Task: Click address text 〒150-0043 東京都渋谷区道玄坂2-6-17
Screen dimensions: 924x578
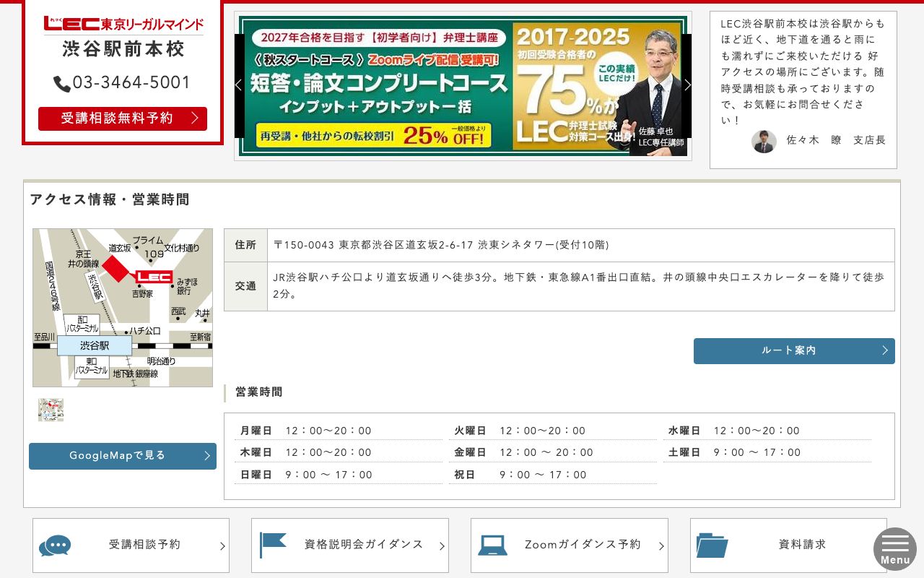Action: [372, 246]
